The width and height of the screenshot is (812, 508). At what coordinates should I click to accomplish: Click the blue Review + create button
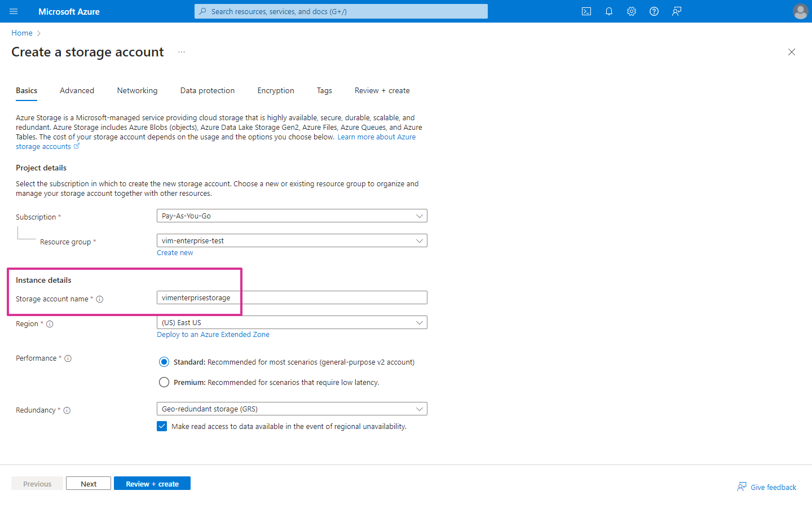point(152,484)
